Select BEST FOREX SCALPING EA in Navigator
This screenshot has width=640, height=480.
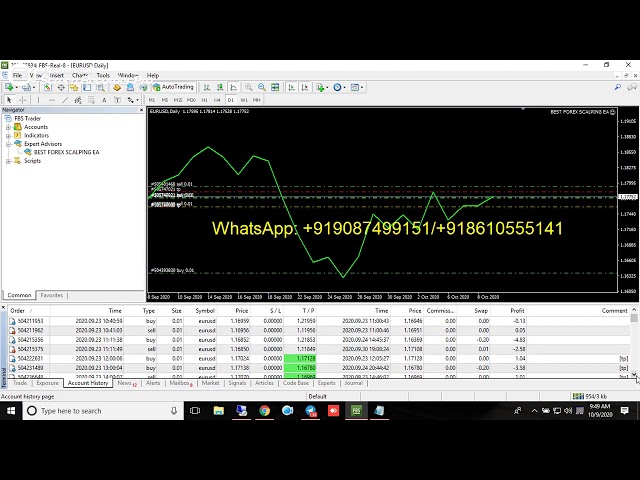point(66,152)
